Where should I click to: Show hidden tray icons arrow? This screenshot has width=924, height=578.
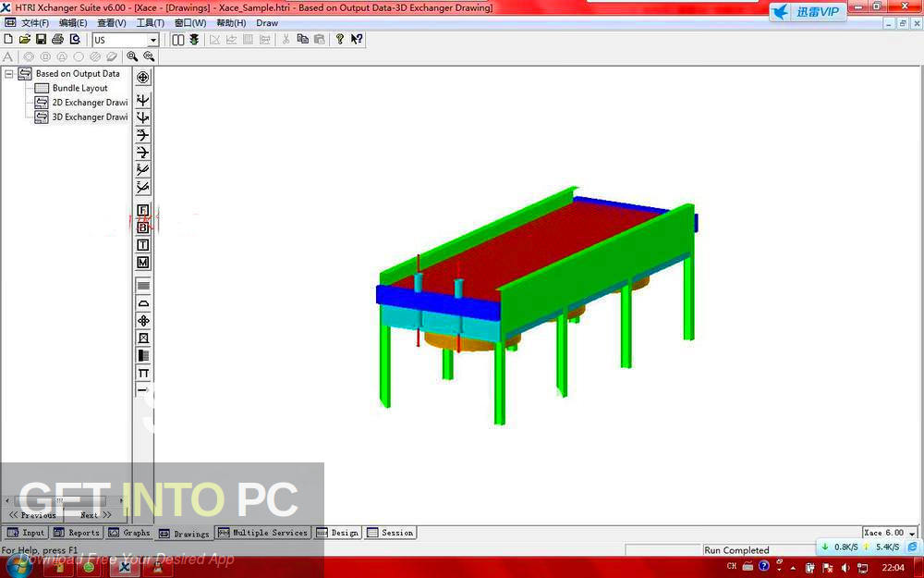tap(792, 568)
